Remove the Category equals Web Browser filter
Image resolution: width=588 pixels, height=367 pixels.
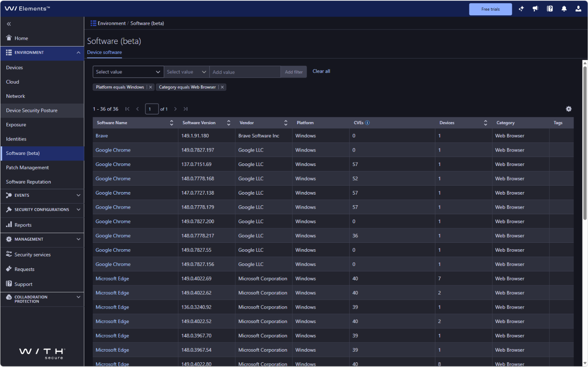pos(222,87)
